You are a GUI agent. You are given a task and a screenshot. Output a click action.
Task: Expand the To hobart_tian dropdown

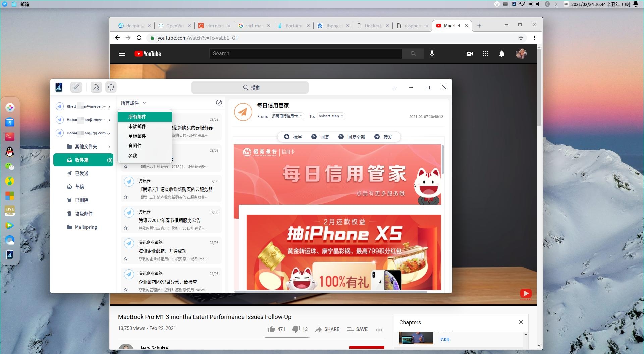331,116
